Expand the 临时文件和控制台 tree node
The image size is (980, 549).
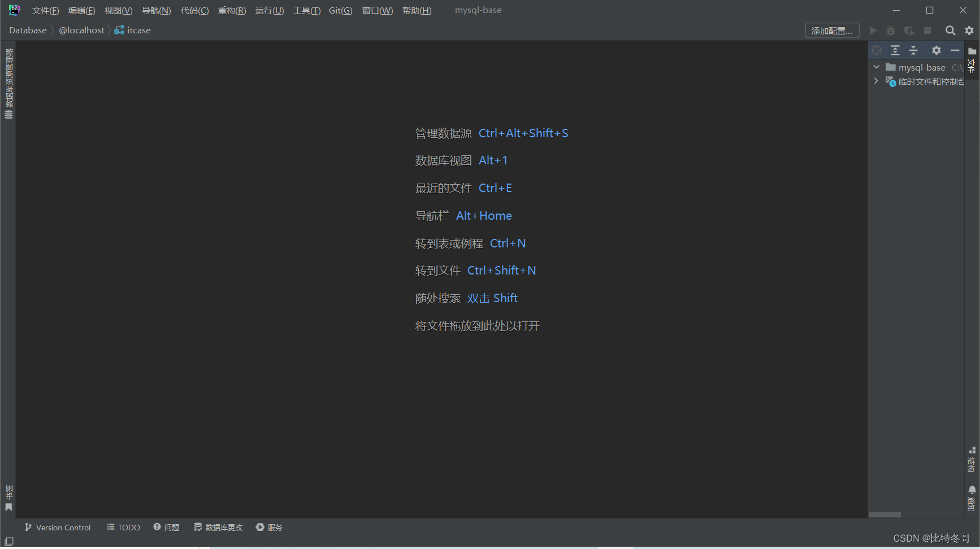877,81
